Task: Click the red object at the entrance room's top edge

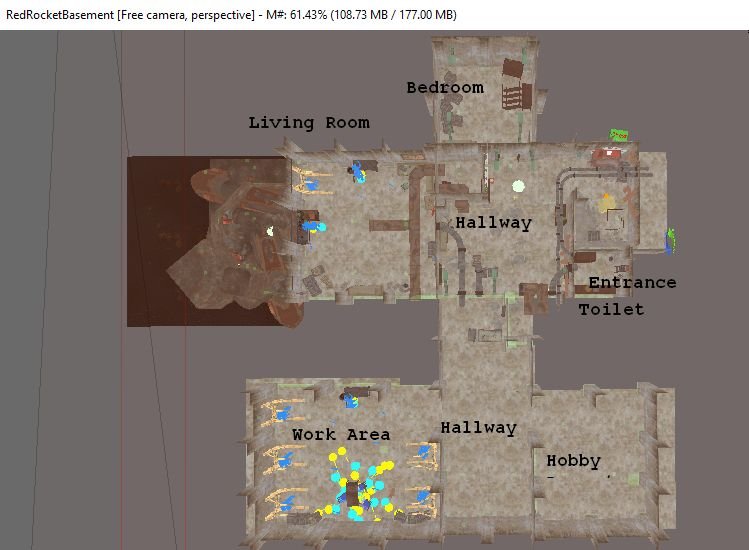Action: coord(607,155)
